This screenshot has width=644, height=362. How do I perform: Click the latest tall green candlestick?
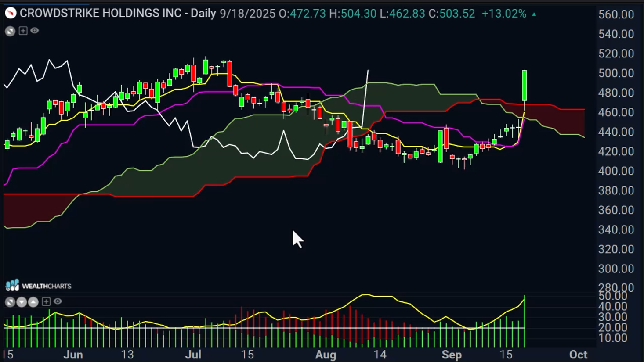tap(525, 86)
